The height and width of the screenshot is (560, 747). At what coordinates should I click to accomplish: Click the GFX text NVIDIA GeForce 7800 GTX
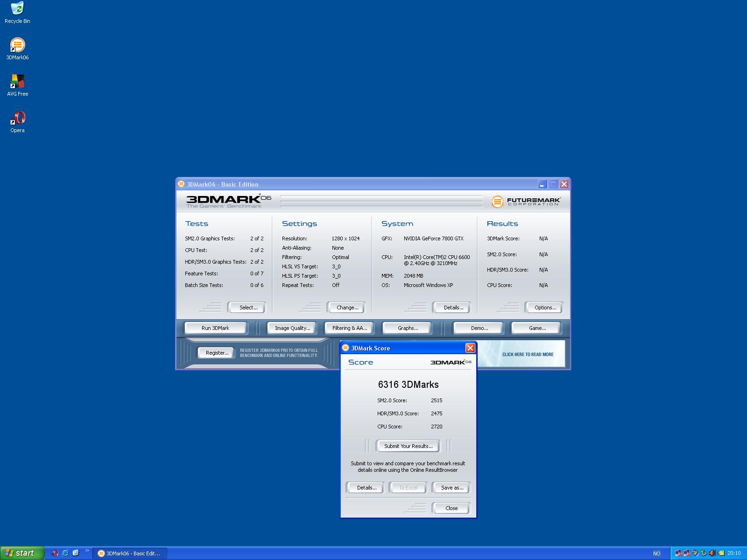coord(434,238)
